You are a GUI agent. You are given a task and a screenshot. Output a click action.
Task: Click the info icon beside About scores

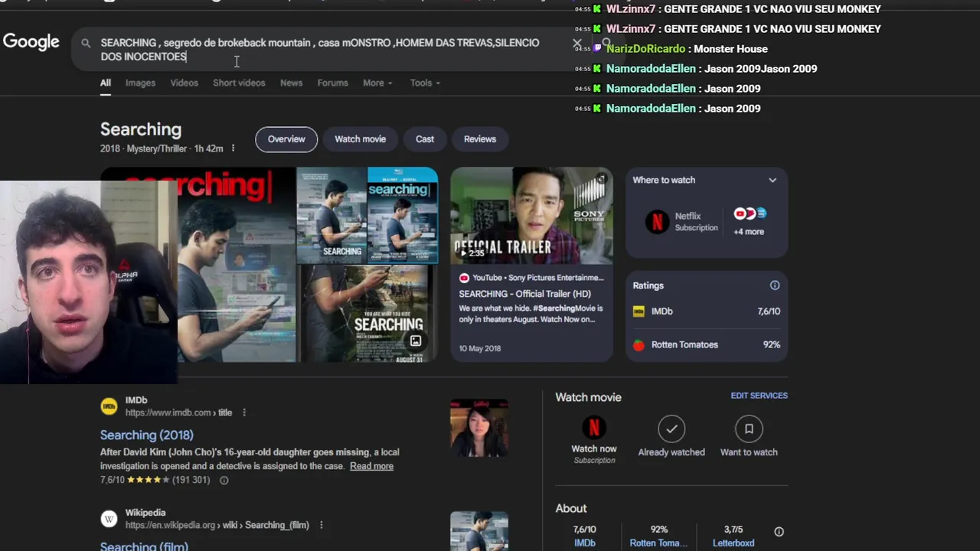(x=779, y=532)
